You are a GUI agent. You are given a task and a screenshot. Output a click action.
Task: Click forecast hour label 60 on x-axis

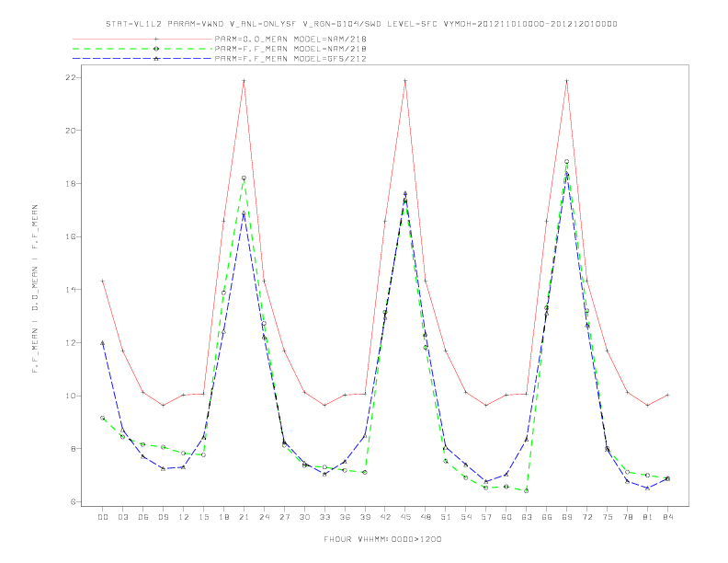(x=506, y=517)
